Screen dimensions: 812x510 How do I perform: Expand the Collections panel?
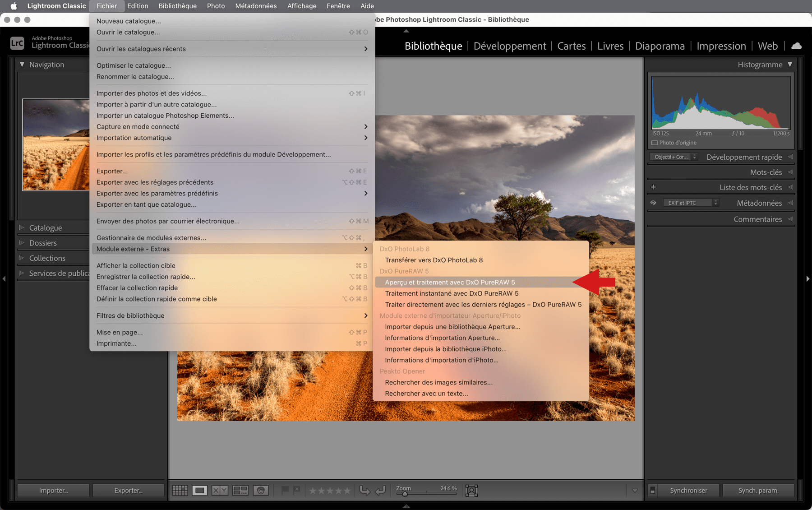pyautogui.click(x=21, y=258)
